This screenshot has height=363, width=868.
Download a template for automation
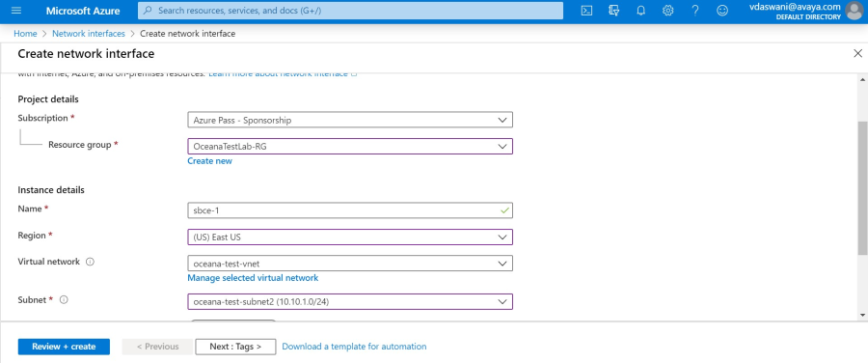click(354, 347)
